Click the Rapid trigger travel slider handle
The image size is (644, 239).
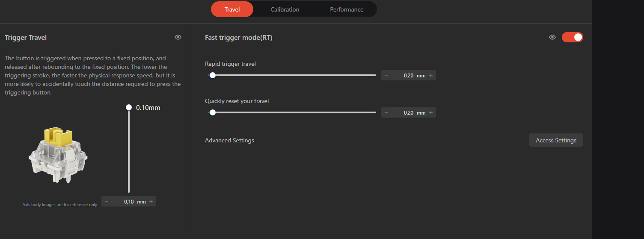coord(213,75)
